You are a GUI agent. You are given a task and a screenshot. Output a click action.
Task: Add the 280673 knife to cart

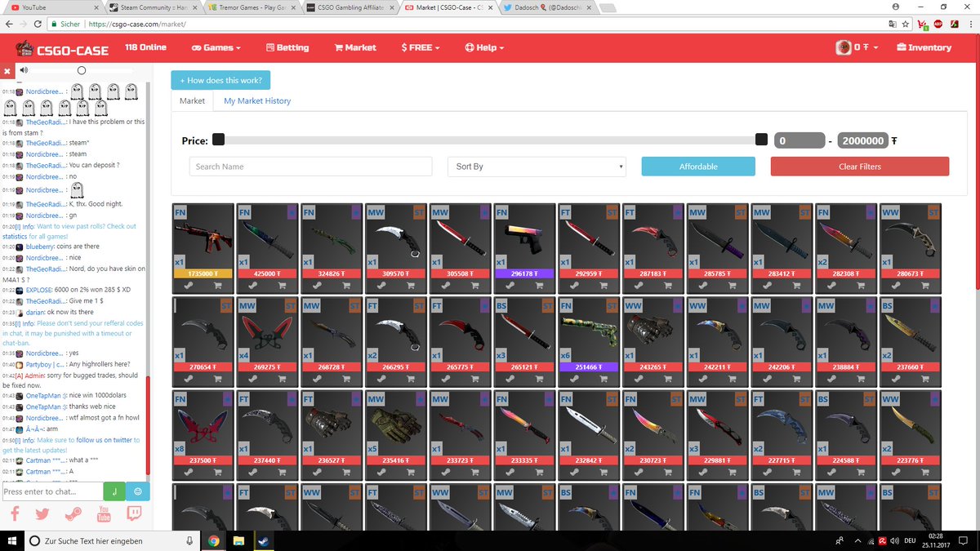pos(927,286)
